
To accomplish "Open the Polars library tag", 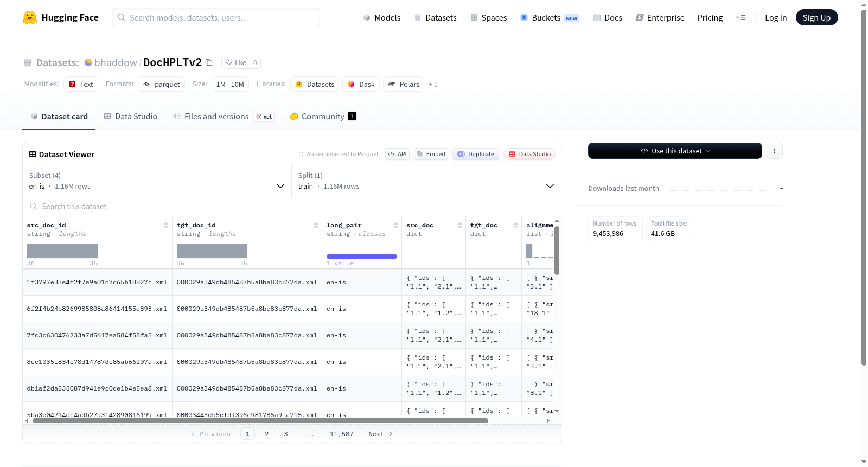I will pyautogui.click(x=404, y=84).
